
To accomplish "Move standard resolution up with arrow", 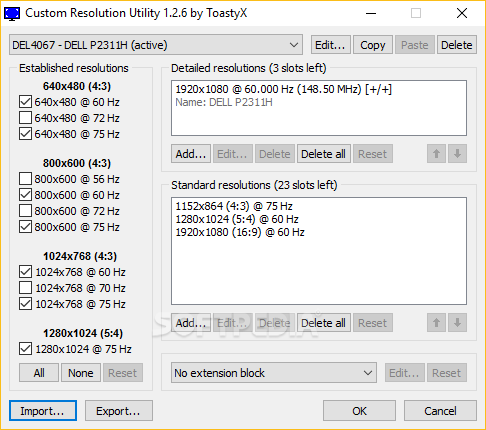I will [x=436, y=323].
